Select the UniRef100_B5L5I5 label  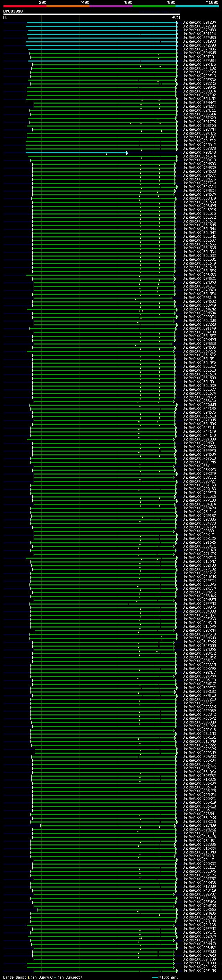[199, 213]
